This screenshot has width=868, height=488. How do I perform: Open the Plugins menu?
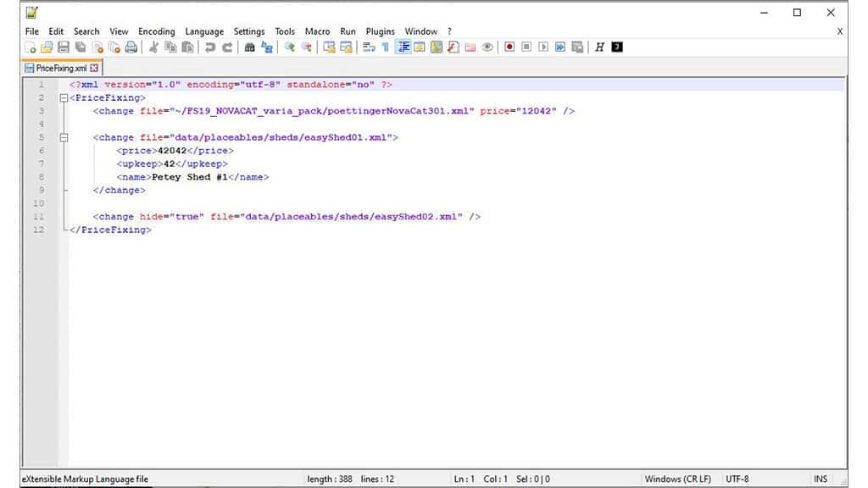click(380, 31)
